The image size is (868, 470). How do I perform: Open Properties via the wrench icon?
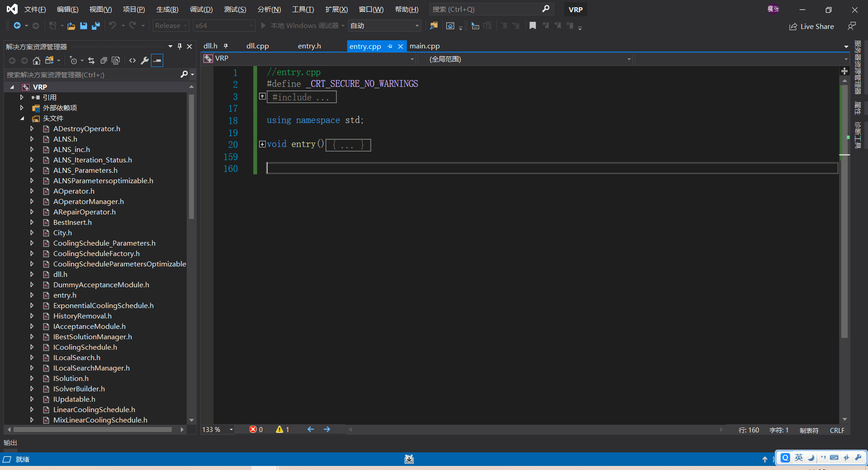(145, 60)
